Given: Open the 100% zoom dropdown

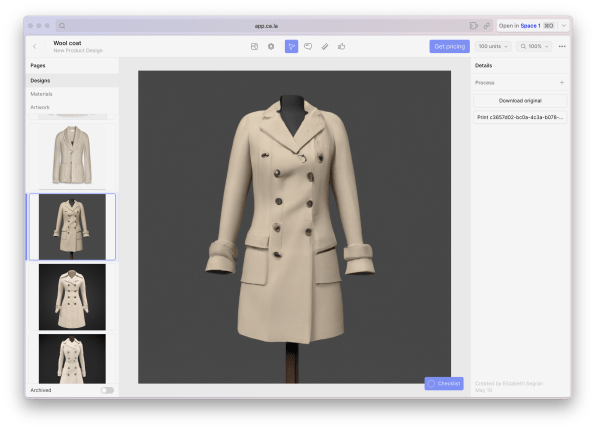Looking at the screenshot, I should [534, 46].
